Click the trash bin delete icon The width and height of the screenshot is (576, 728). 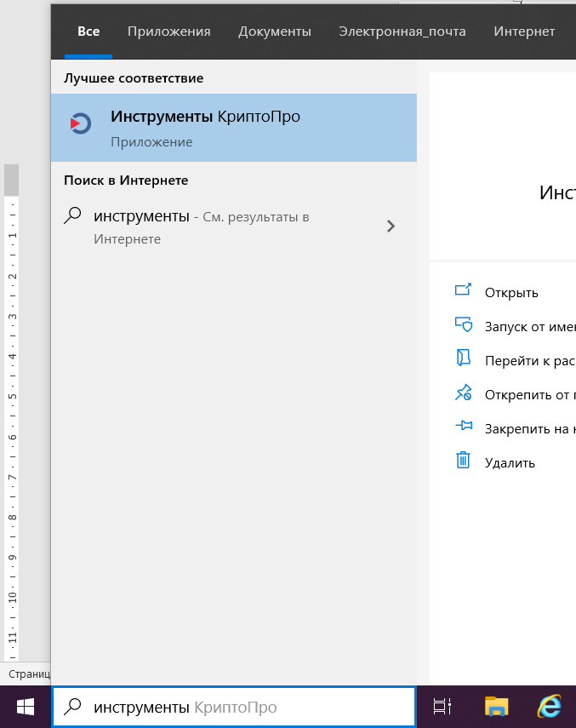pos(464,460)
